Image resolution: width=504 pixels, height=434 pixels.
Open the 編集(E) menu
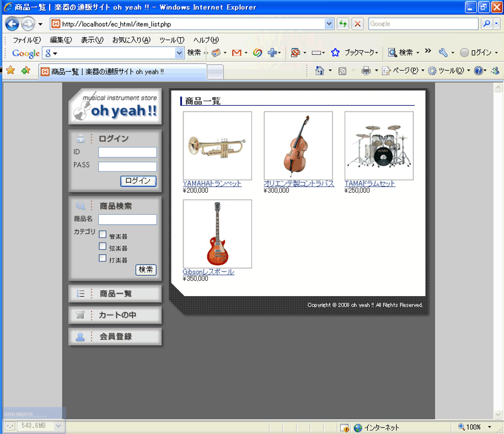click(x=60, y=40)
